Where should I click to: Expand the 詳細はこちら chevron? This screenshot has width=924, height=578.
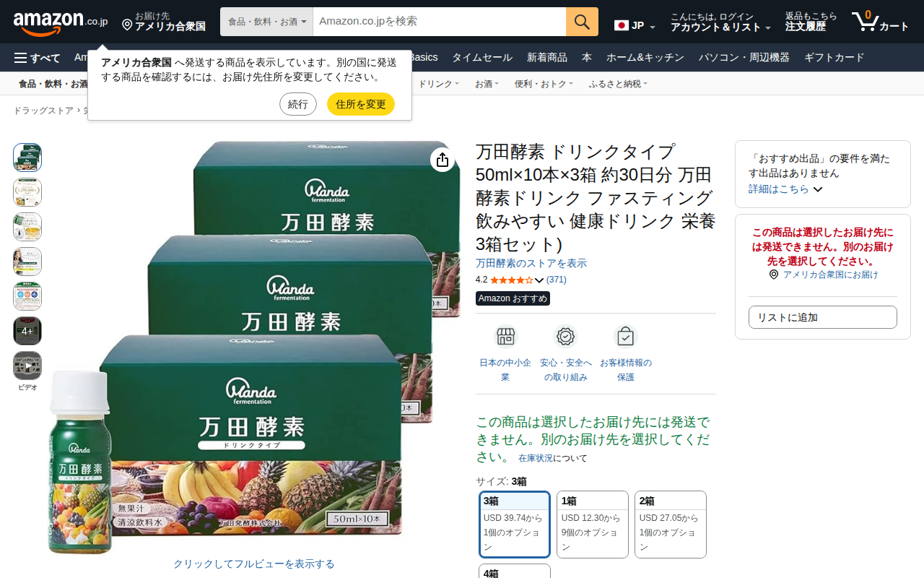(x=818, y=189)
